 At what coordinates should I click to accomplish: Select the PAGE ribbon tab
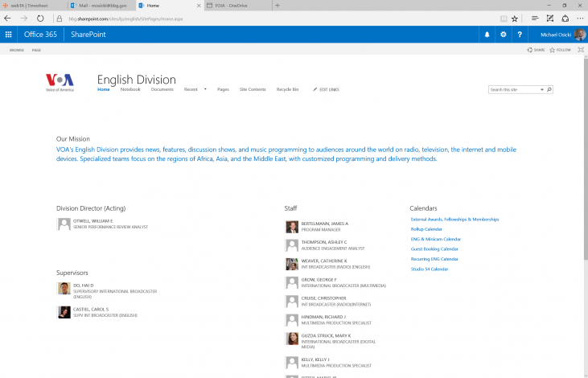(36, 50)
